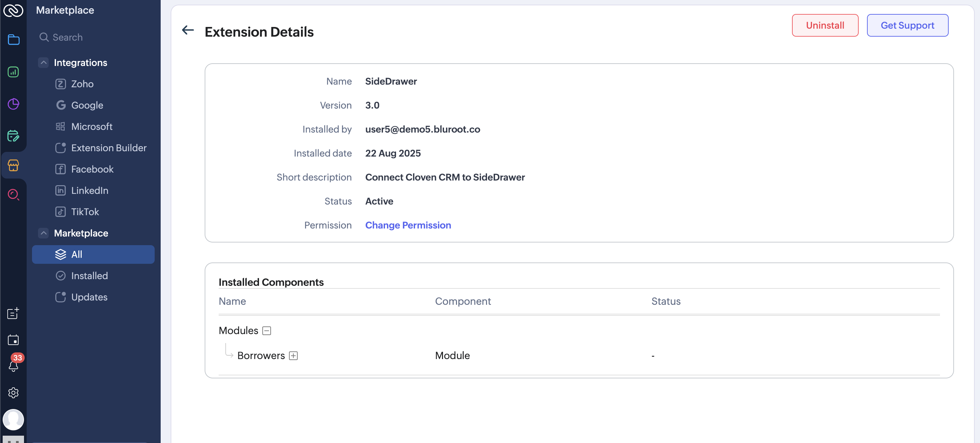Click the installed date 22 Aug 2025

(393, 153)
